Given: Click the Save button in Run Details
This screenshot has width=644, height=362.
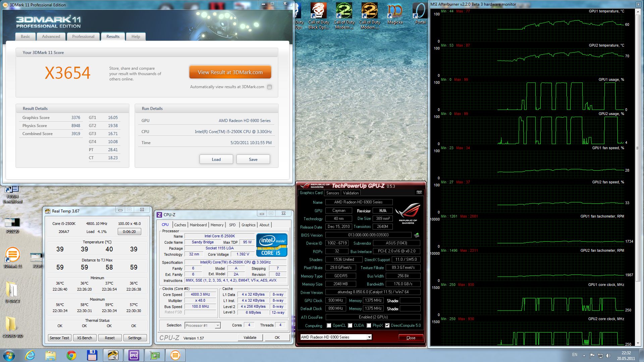Looking at the screenshot, I should (253, 160).
